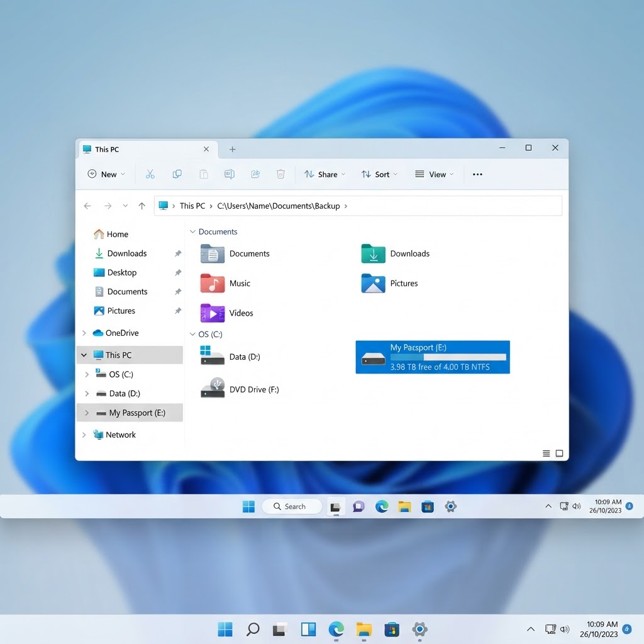Click the My Passport (E:) storage capacity bar
The height and width of the screenshot is (644, 644).
tap(448, 357)
